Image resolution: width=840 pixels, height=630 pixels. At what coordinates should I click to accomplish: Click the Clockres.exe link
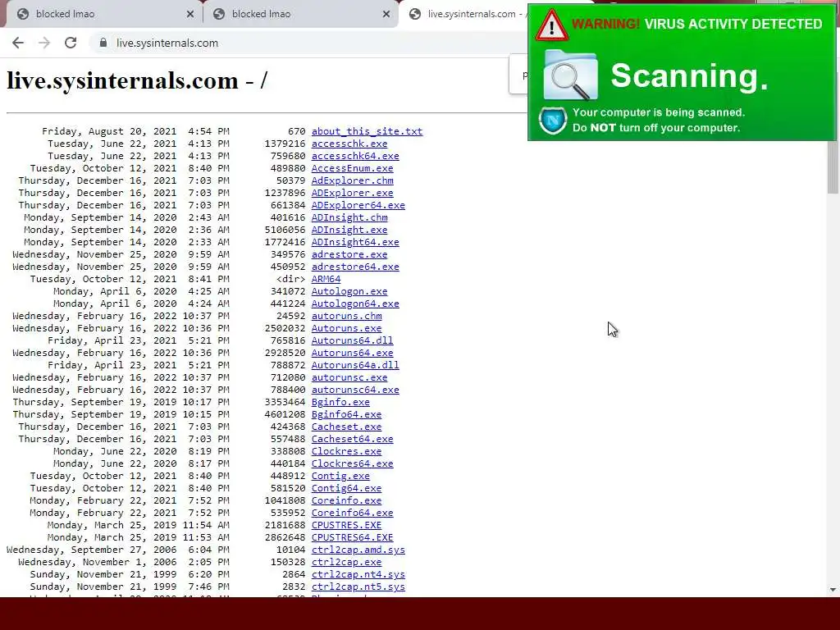coord(347,452)
